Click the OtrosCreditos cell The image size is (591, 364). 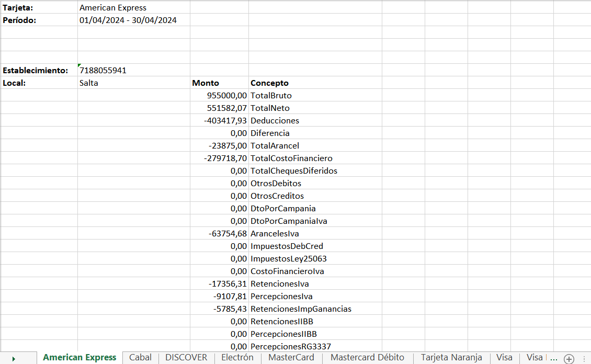(x=315, y=196)
